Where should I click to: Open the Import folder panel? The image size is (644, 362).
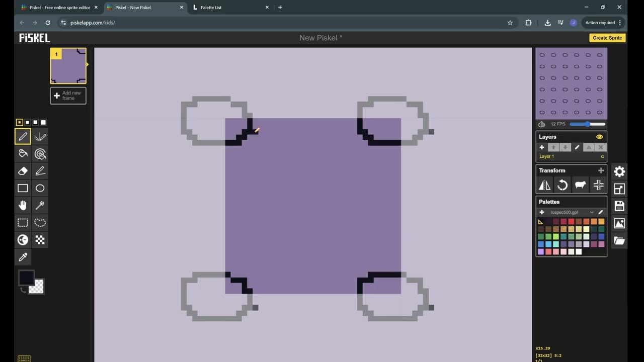(x=619, y=241)
